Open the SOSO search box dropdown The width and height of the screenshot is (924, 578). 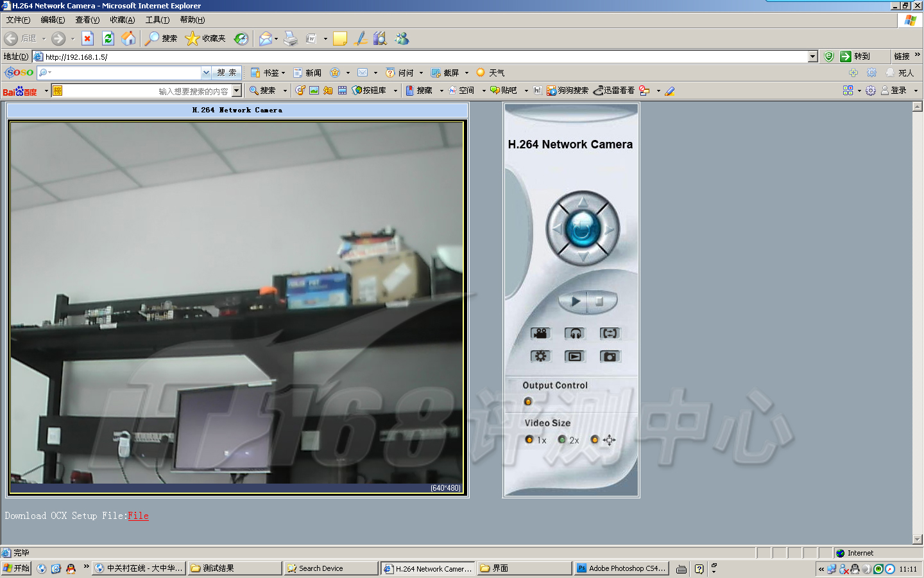[206, 73]
